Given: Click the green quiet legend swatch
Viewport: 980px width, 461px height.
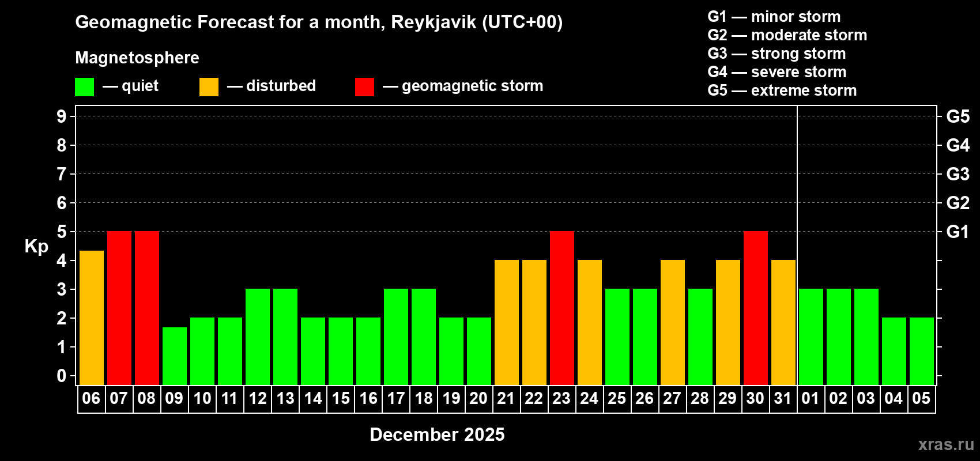Looking at the screenshot, I should pos(84,87).
